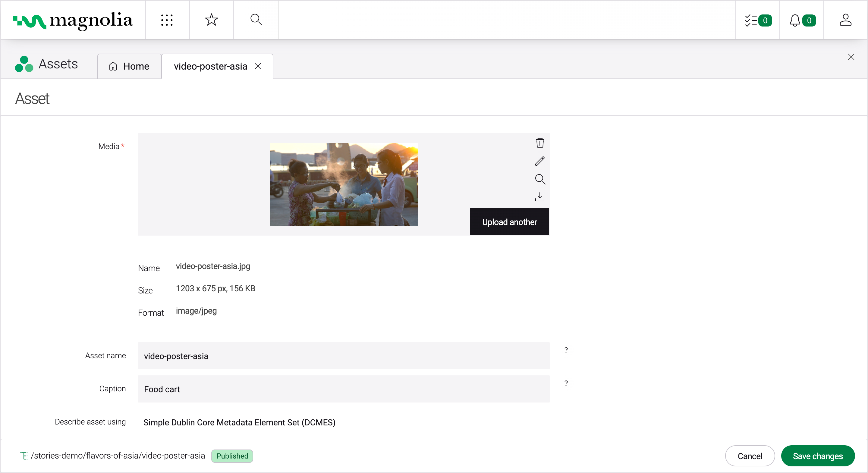Open help for the Caption field
This screenshot has width=868, height=473.
click(566, 384)
